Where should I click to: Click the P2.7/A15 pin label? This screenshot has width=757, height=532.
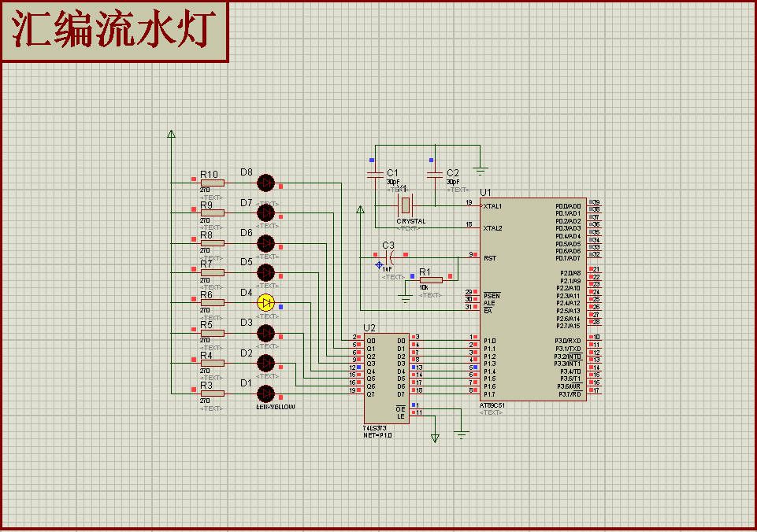569,326
